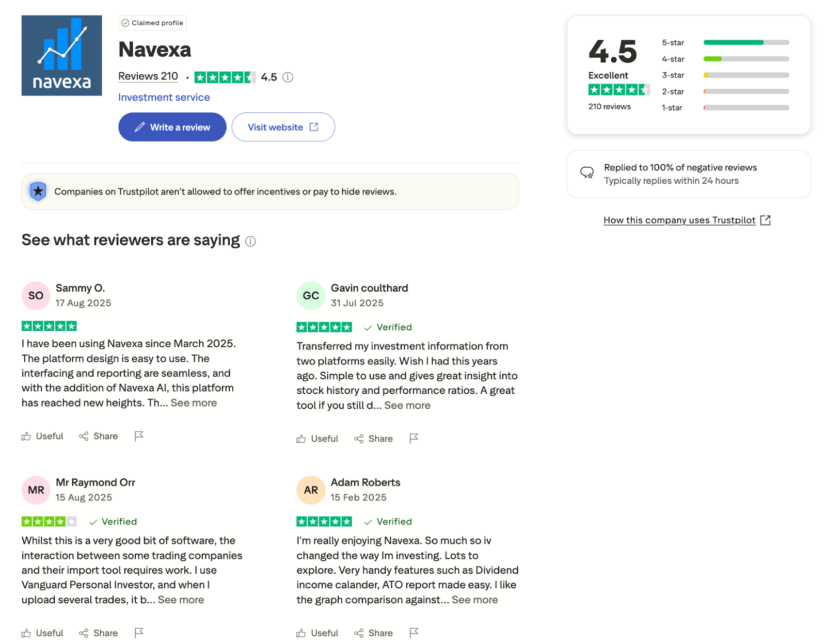
Task: Mark Mr Raymond Orr review as Useful
Action: [x=42, y=633]
